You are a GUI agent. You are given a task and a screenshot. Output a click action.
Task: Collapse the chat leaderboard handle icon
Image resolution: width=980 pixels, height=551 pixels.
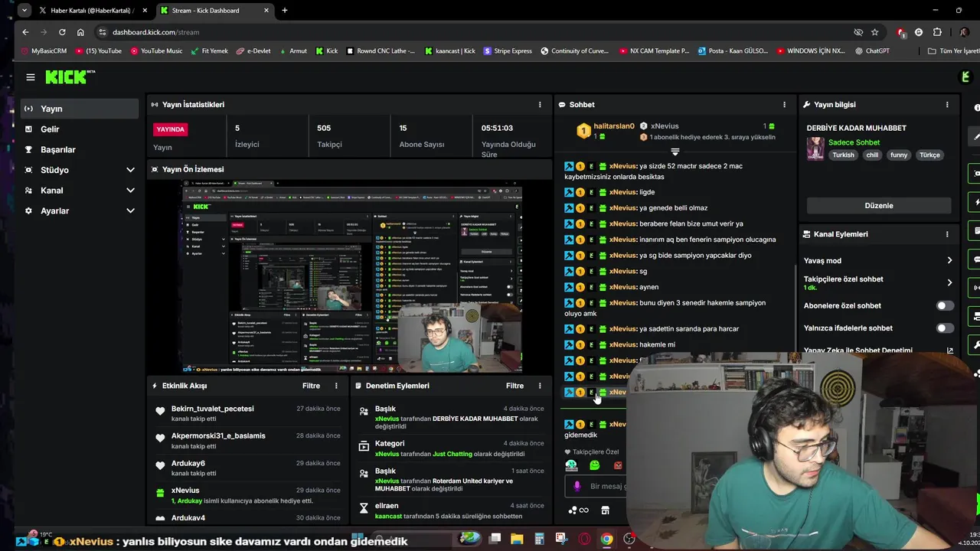pyautogui.click(x=675, y=152)
